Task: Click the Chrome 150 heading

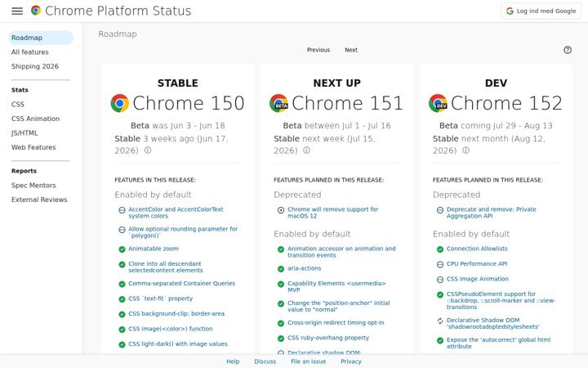Action: tap(189, 103)
